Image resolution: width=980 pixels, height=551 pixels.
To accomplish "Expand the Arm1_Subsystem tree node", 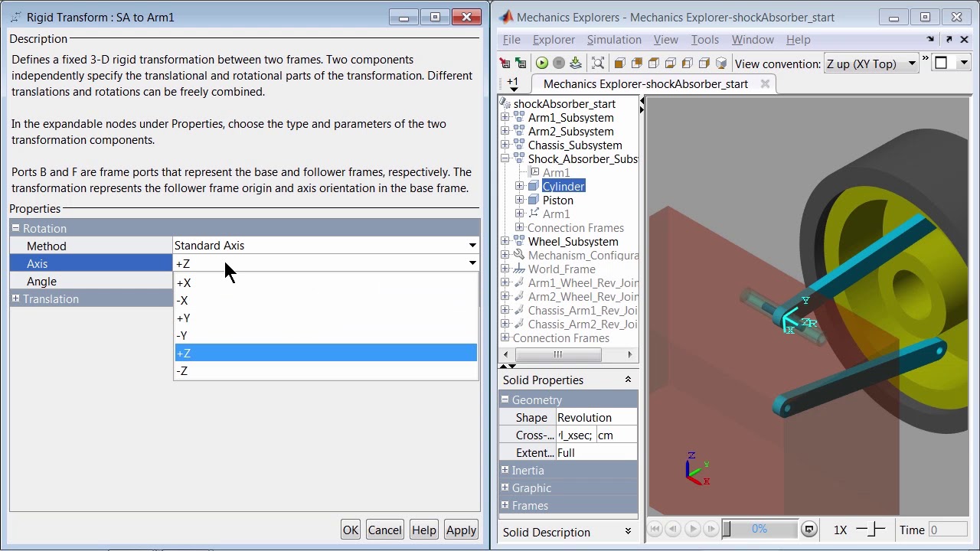I will pyautogui.click(x=505, y=117).
